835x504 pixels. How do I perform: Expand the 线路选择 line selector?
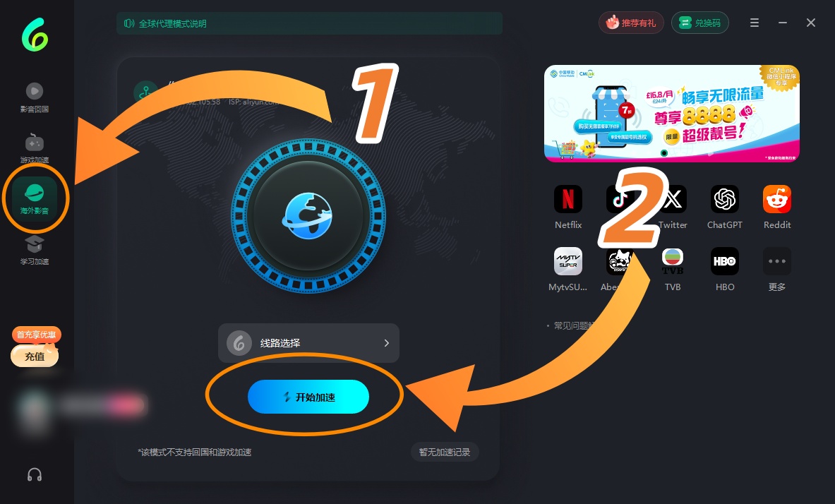pyautogui.click(x=308, y=343)
